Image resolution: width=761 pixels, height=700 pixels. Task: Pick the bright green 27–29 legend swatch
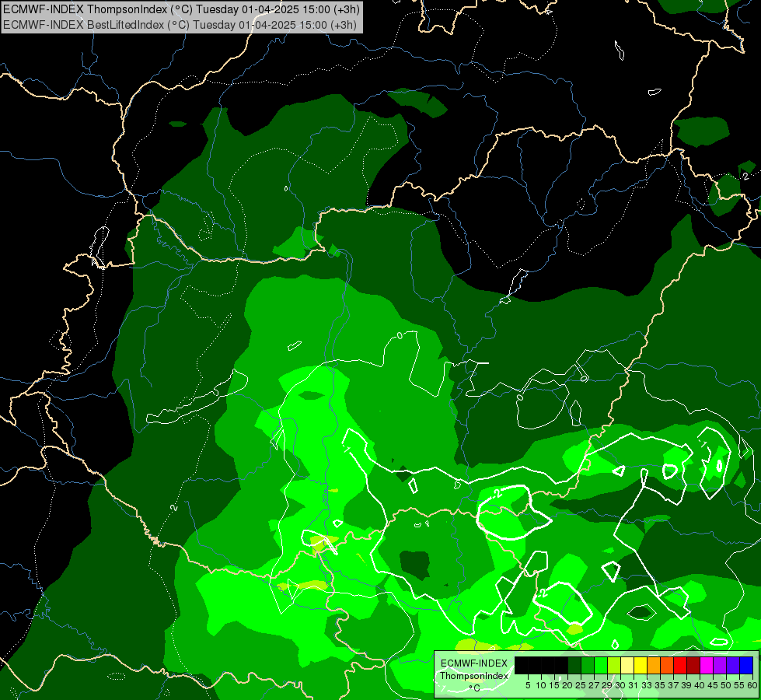[x=601, y=665]
